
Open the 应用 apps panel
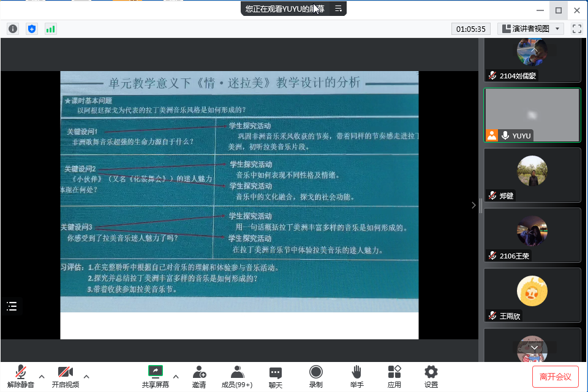coord(394,377)
